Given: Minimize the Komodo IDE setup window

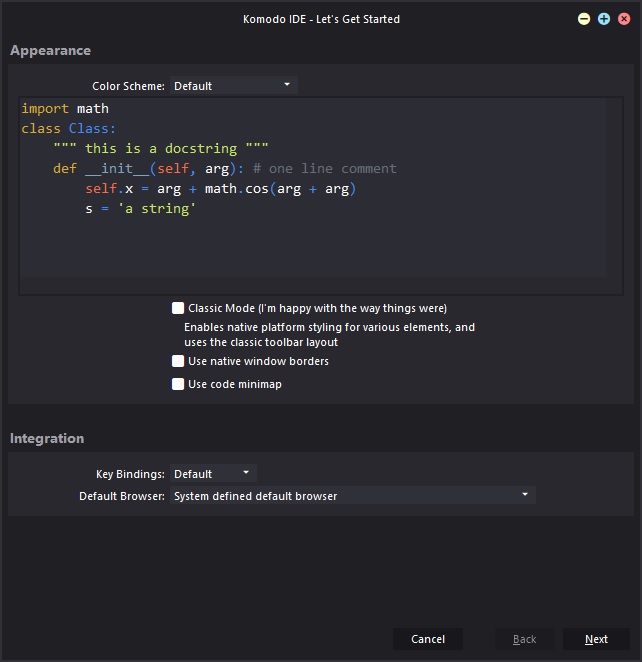Looking at the screenshot, I should coord(584,19).
